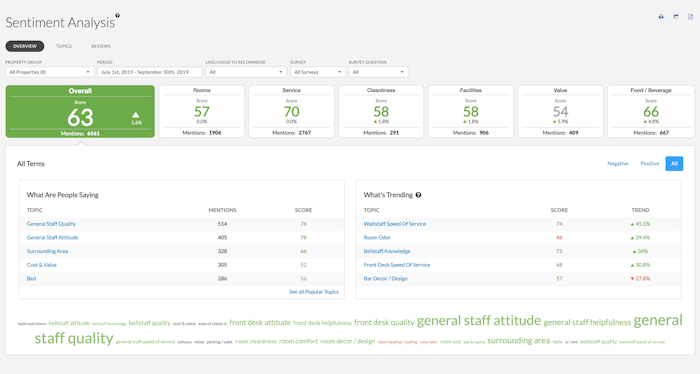
Task: Click the Trend column header
Action: pyautogui.click(x=640, y=210)
